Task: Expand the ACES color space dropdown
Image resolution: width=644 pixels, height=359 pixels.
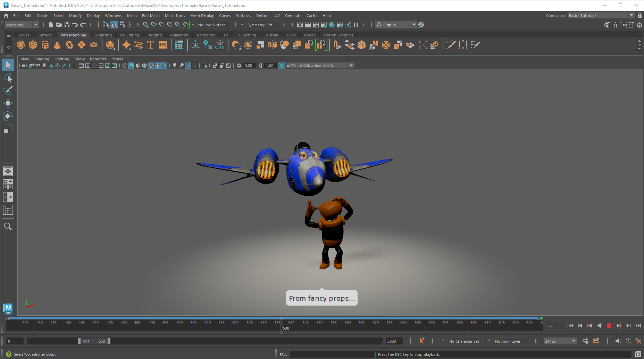Action: tap(351, 66)
